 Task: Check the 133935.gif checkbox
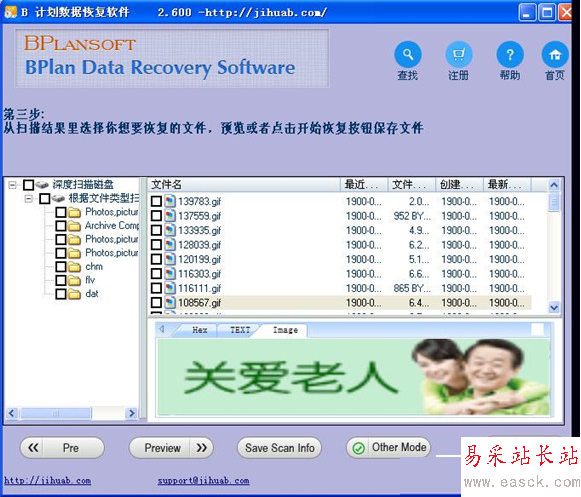pos(156,230)
